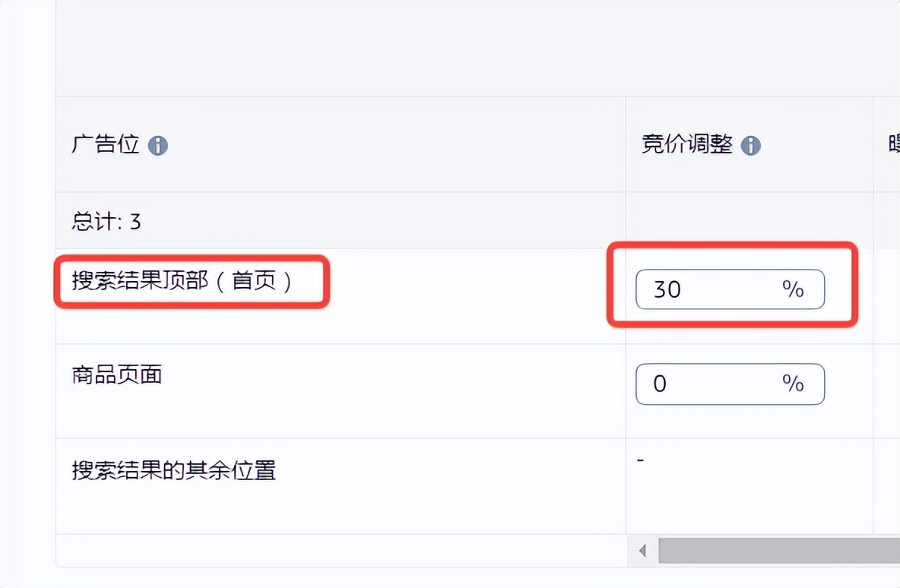This screenshot has width=900, height=588.
Task: Click the horizontal scrollbar thumb
Action: pos(779,551)
